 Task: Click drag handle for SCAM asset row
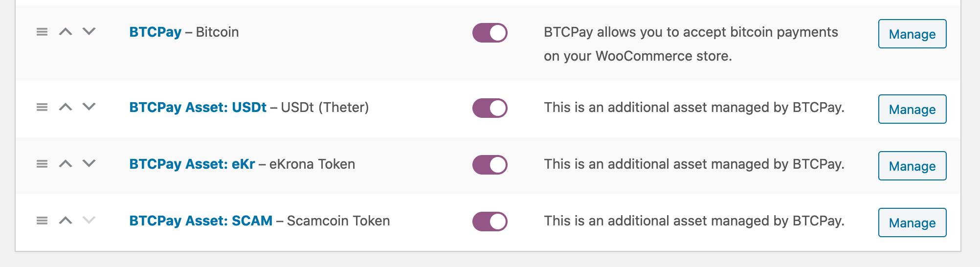point(42,221)
